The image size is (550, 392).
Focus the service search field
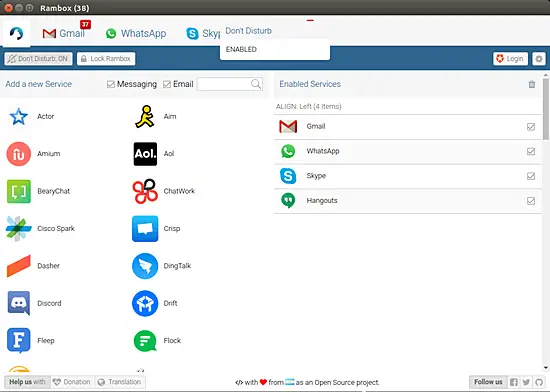(230, 84)
